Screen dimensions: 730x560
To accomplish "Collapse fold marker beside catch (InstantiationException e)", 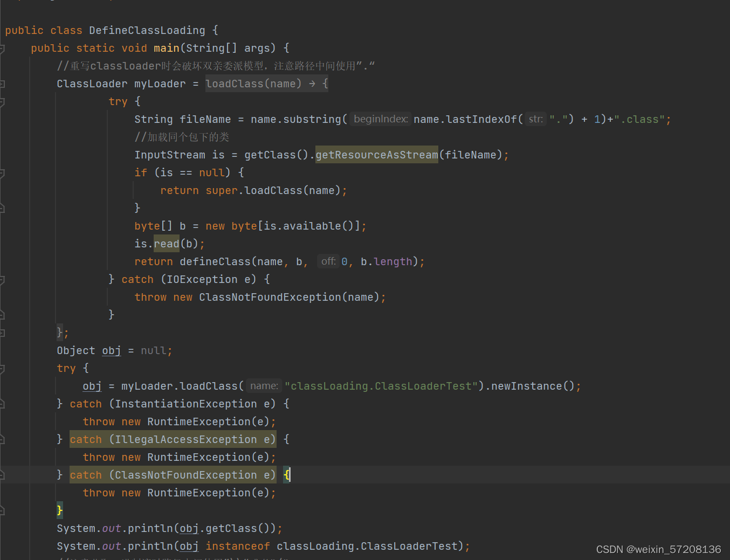I will (x=2, y=404).
